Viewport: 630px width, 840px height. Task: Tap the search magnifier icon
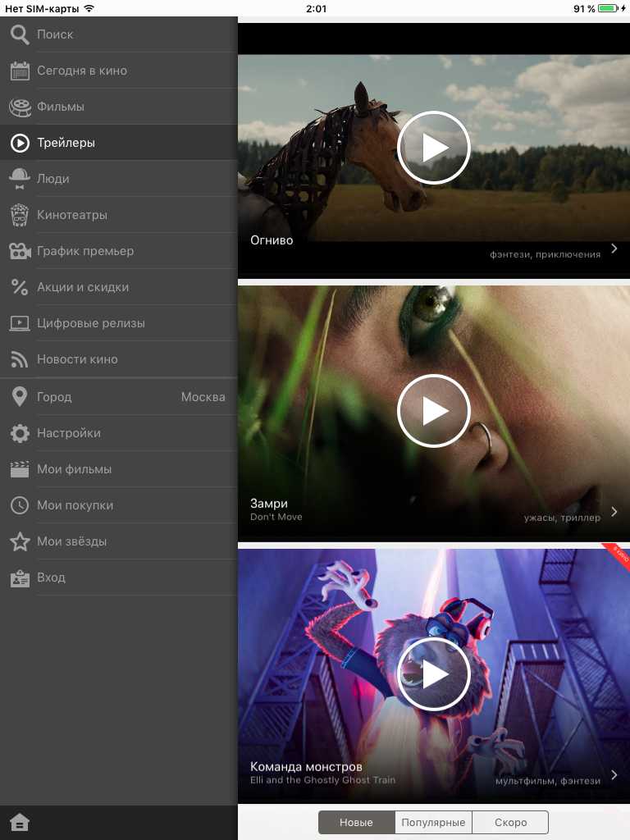tap(20, 34)
